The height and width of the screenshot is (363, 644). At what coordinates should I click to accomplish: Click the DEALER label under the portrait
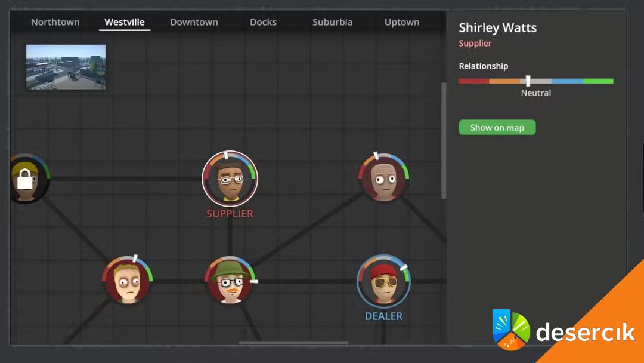pyautogui.click(x=383, y=316)
